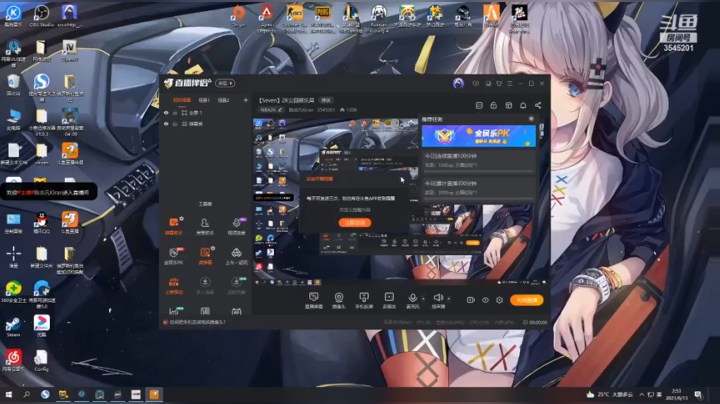The height and width of the screenshot is (404, 720).
Task: Click the download-circle tool with green badge
Action: pos(236,285)
